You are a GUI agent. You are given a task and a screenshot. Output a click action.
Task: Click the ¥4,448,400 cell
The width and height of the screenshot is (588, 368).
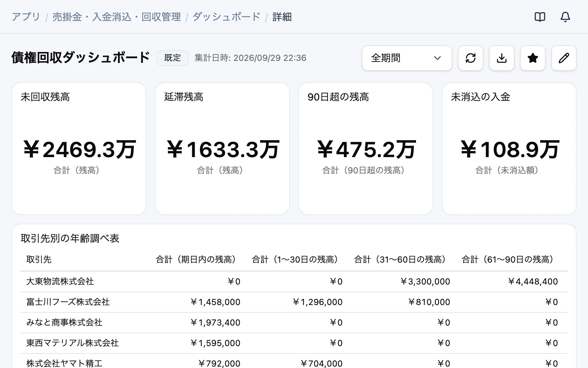point(533,282)
